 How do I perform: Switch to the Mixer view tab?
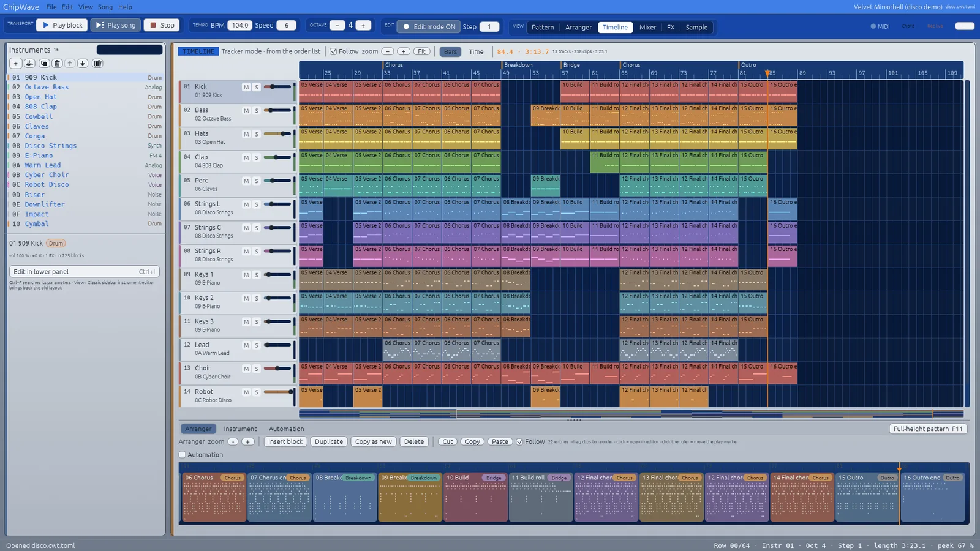click(647, 27)
